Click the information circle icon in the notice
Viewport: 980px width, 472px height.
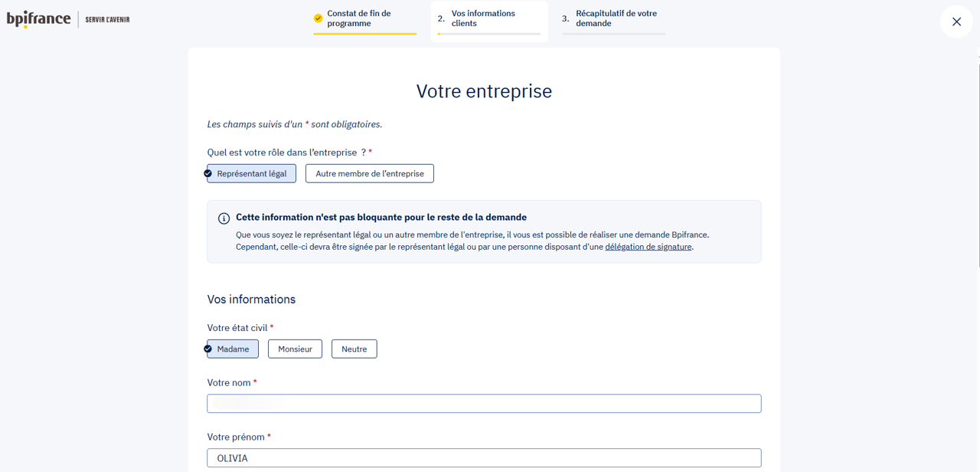[x=224, y=218]
